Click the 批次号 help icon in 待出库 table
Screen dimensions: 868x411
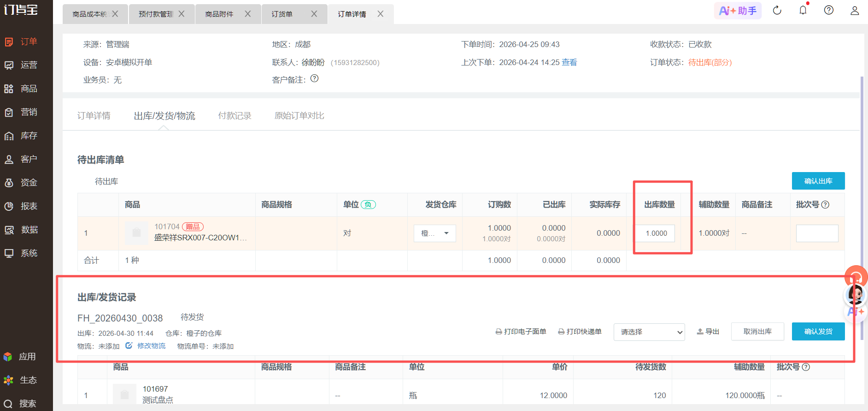825,205
